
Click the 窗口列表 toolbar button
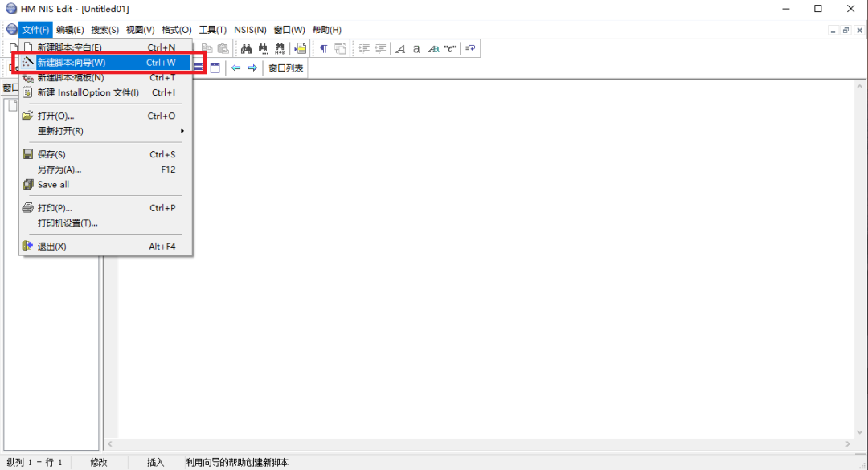coord(286,68)
